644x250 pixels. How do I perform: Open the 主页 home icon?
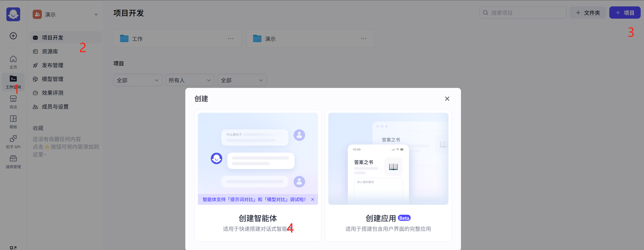coord(13,62)
